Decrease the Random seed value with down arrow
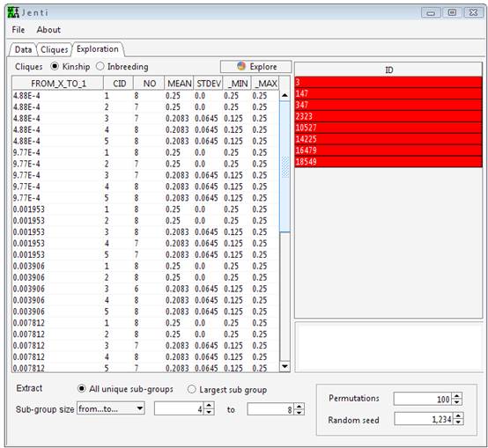This screenshot has width=488, height=448. pos(458,422)
